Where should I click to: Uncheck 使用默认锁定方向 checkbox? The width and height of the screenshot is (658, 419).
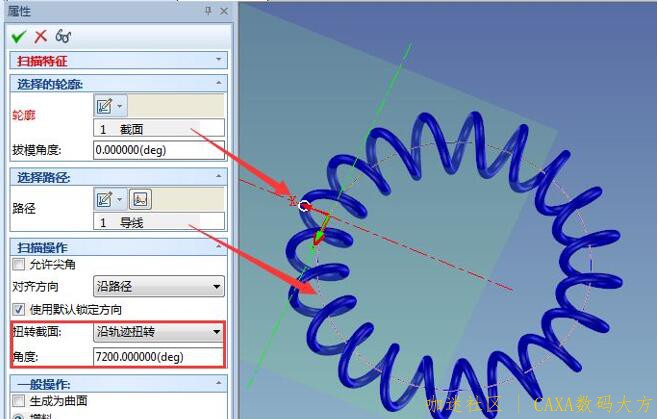pos(18,310)
